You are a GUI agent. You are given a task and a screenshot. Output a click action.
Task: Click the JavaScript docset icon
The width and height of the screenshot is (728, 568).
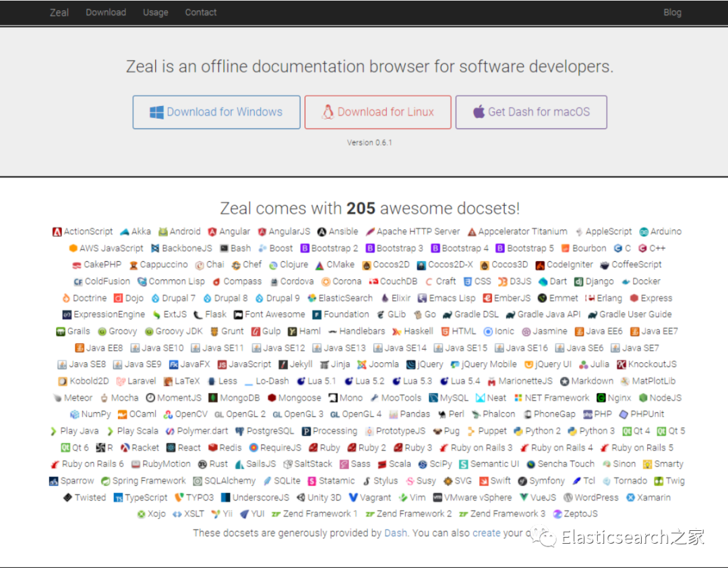(222, 365)
